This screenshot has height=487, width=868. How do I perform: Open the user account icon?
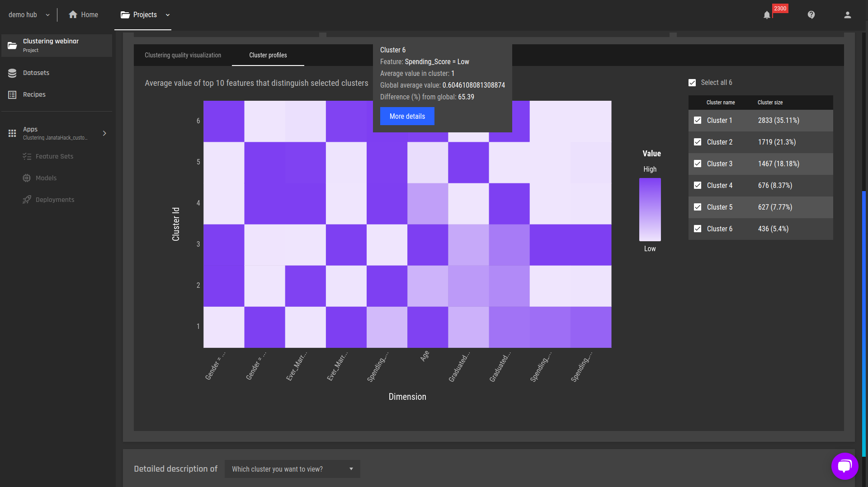coord(847,15)
